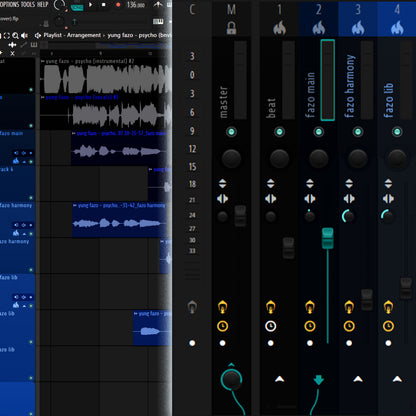Open clip menu of fazo harmony audio clip
The image size is (416, 416).
coord(75,205)
